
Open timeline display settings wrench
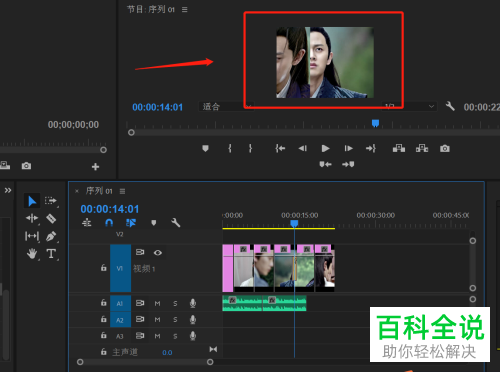click(176, 222)
